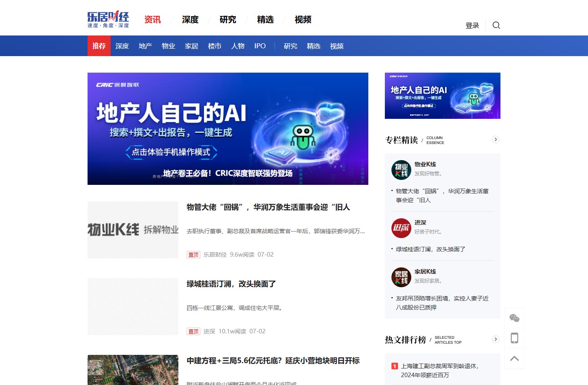Open the small sidebar AI banner

pyautogui.click(x=443, y=96)
